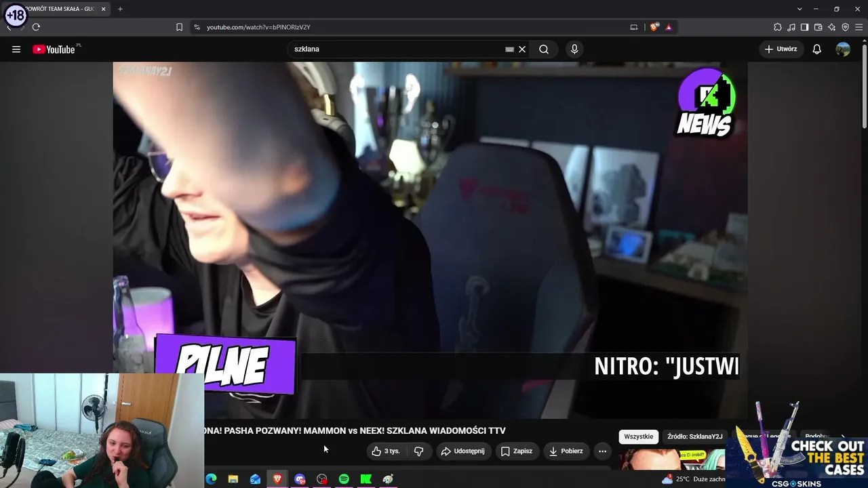This screenshot has width=868, height=488.
Task: Open more actions three-dot menu
Action: pos(602,451)
